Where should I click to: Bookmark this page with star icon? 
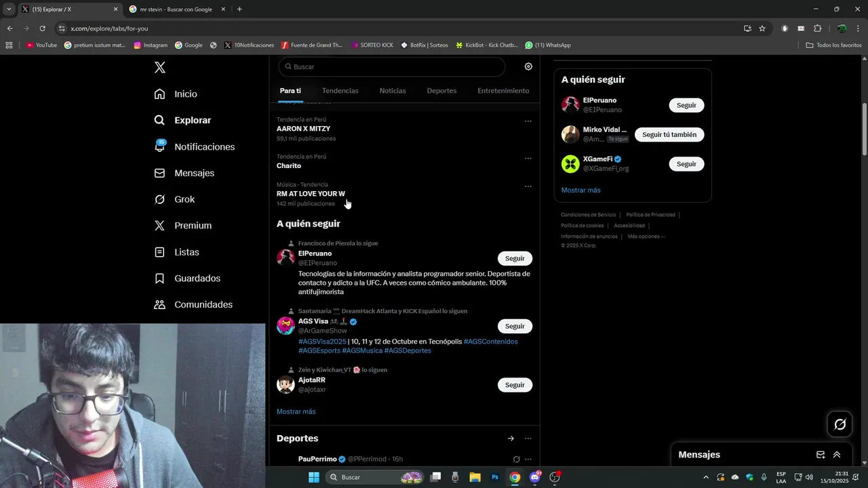pos(762,28)
